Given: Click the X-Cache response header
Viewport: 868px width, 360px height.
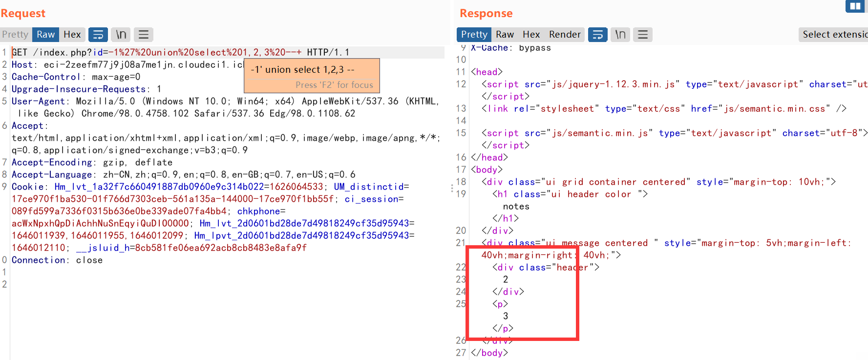Looking at the screenshot, I should point(511,48).
